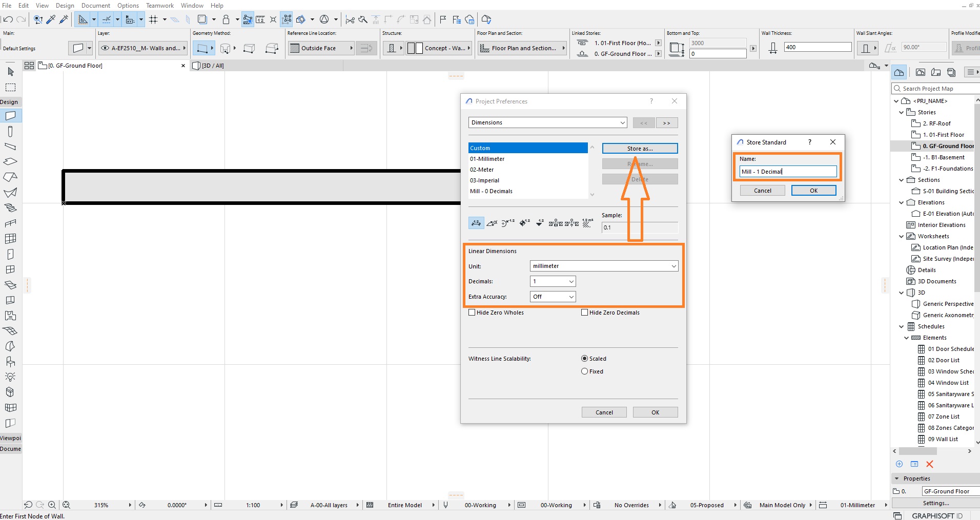Toggle the Snap Guides toolbar button
This screenshot has height=520, width=980.
tap(106, 19)
